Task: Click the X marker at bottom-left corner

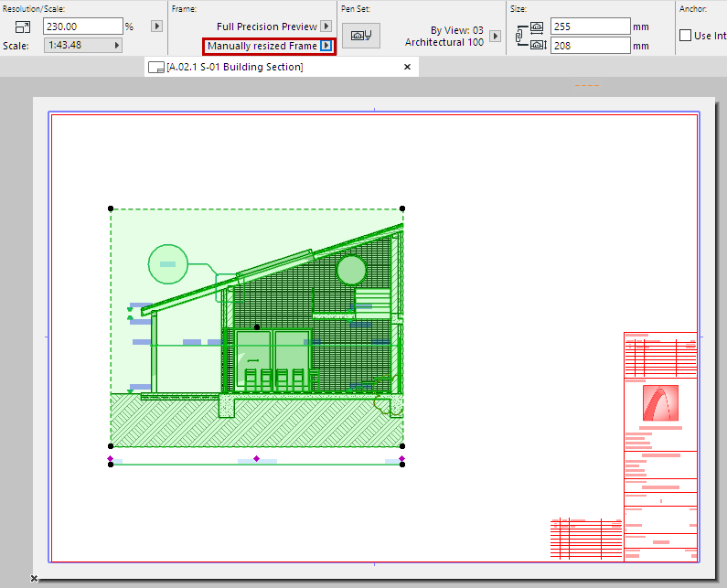Action: (x=34, y=579)
